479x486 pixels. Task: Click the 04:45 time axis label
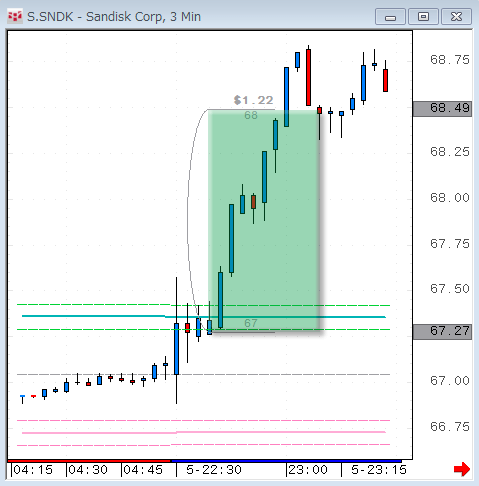point(143,470)
